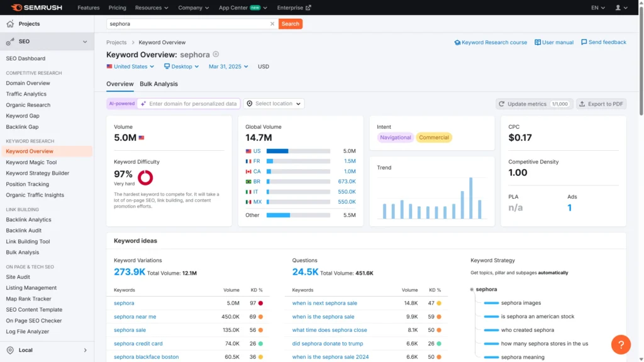Click the Other global volume bar

click(298, 215)
